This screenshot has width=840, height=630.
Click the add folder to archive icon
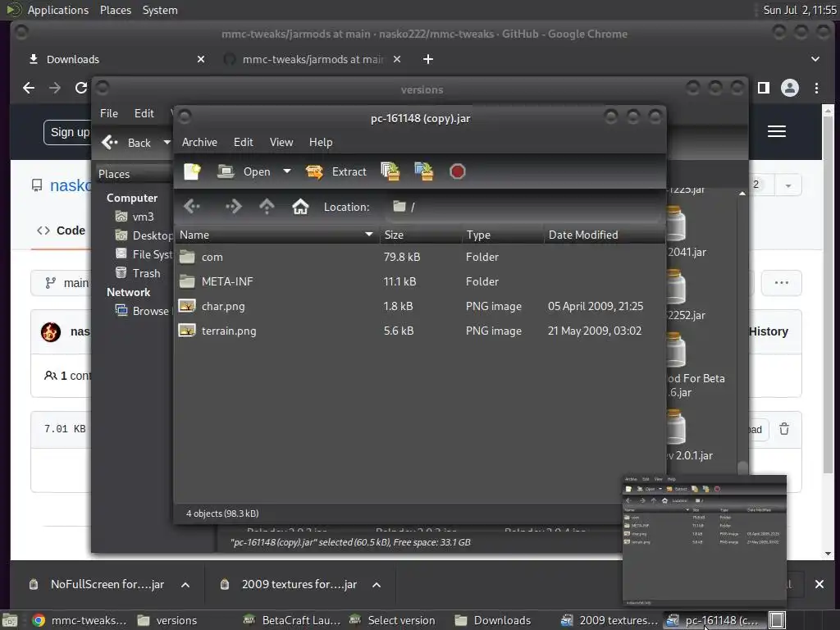point(424,171)
